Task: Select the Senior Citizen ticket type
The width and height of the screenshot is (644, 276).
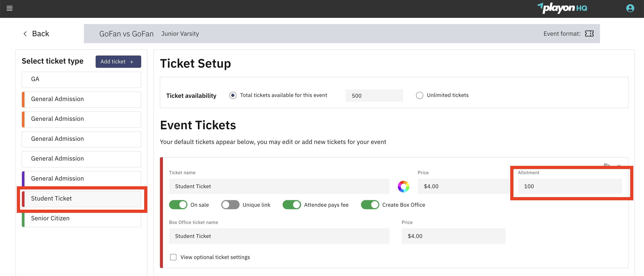Action: (81, 218)
